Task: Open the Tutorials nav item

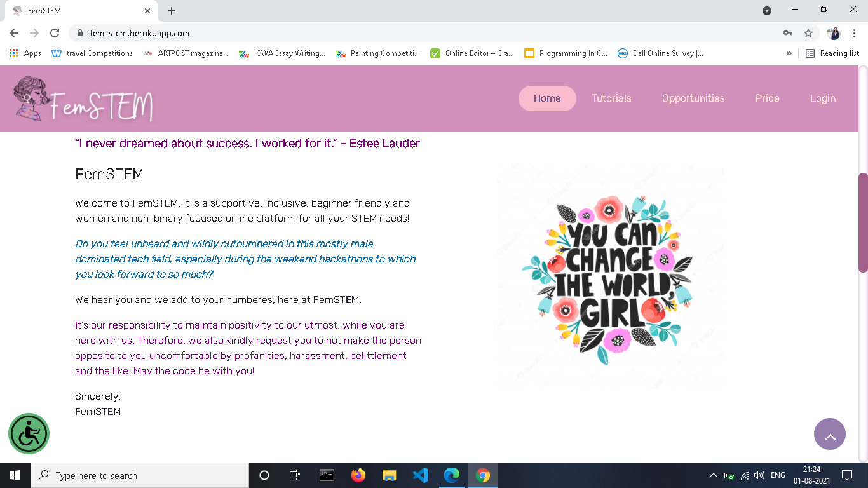Action: (611, 98)
